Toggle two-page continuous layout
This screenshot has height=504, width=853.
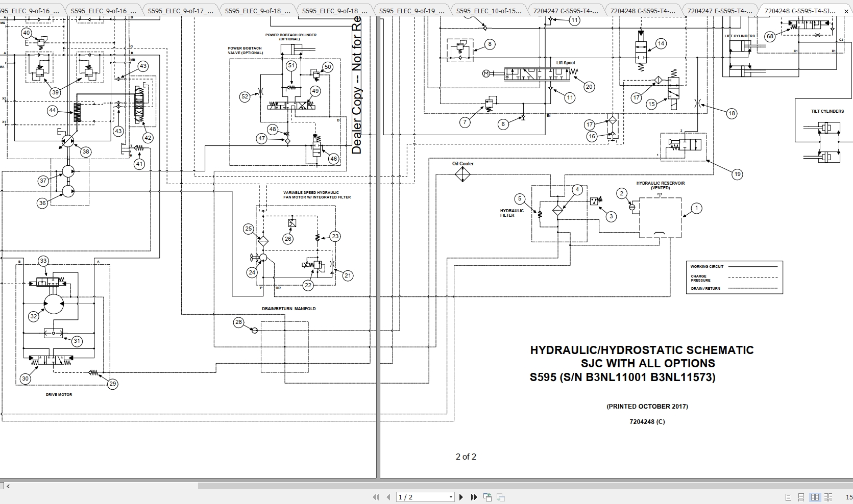[x=828, y=496]
